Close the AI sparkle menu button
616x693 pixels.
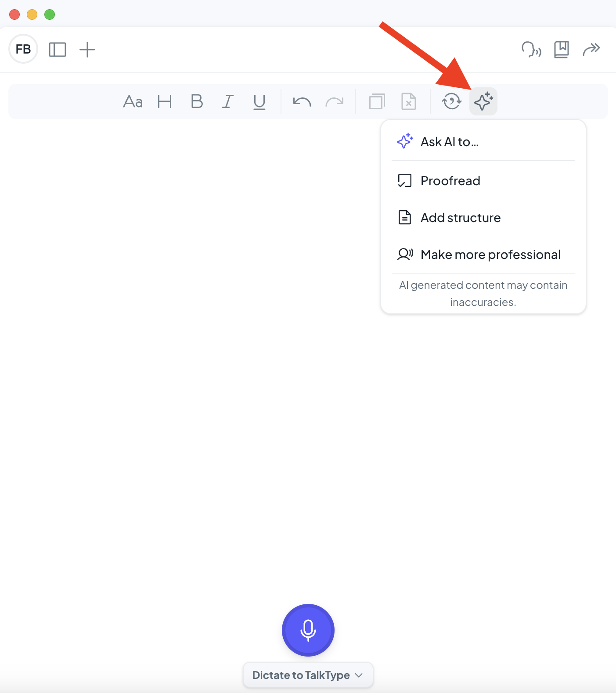point(483,101)
